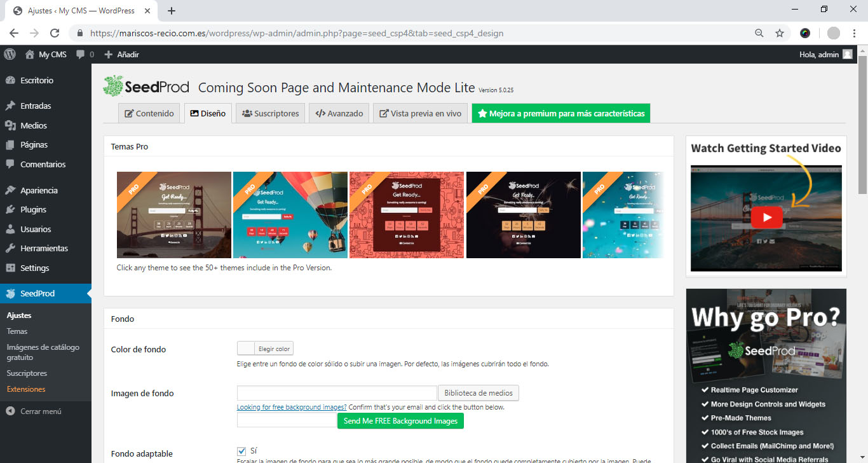Click the Añadir plus icon
Image resolution: width=868 pixels, height=463 pixels.
coord(109,55)
